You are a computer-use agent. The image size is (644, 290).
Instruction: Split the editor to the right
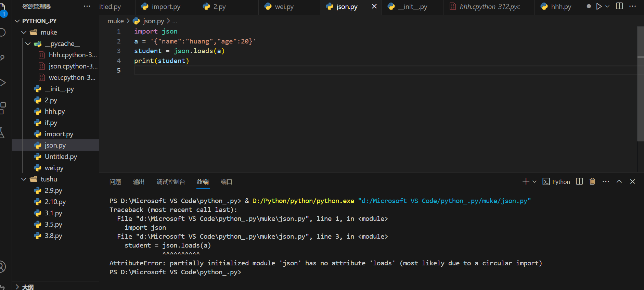(x=619, y=6)
